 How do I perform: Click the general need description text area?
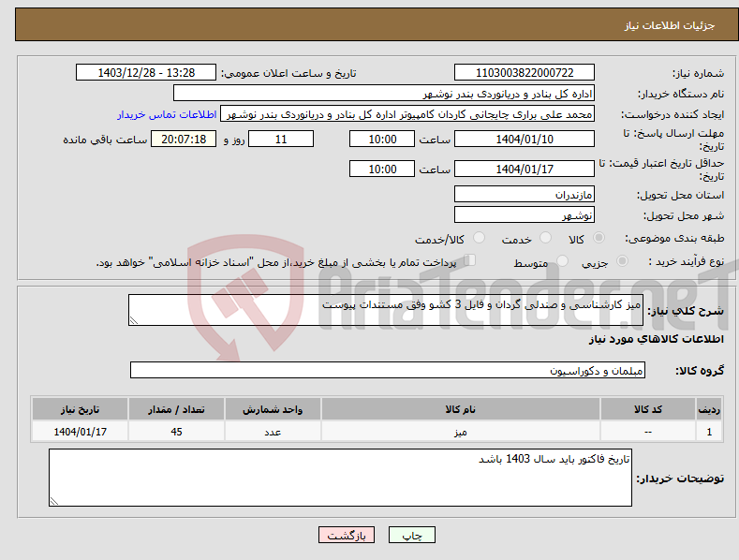click(386, 310)
